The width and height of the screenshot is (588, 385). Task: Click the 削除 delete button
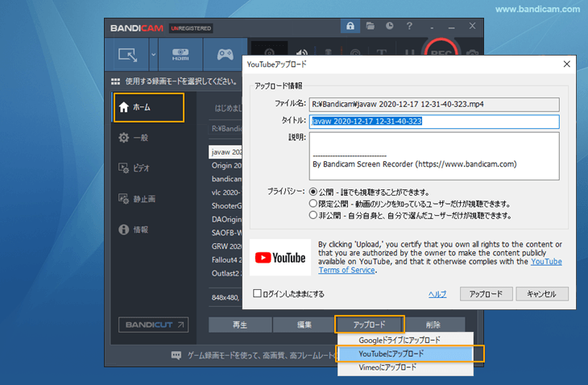[x=433, y=325]
